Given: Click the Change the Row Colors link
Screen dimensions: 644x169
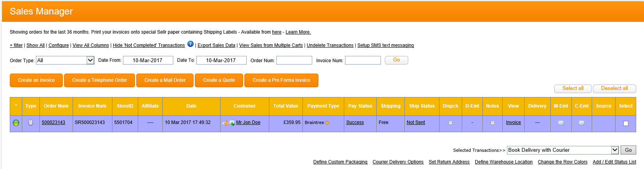Looking at the screenshot, I should coord(562,162).
